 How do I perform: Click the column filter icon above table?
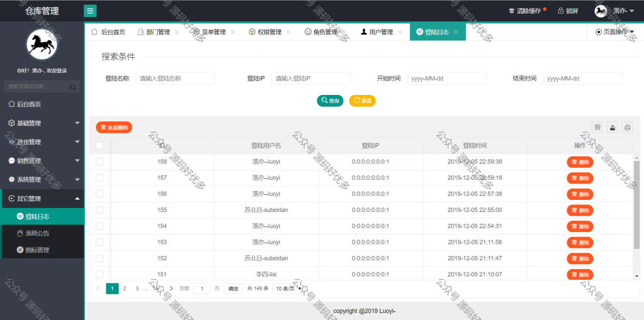(x=597, y=128)
